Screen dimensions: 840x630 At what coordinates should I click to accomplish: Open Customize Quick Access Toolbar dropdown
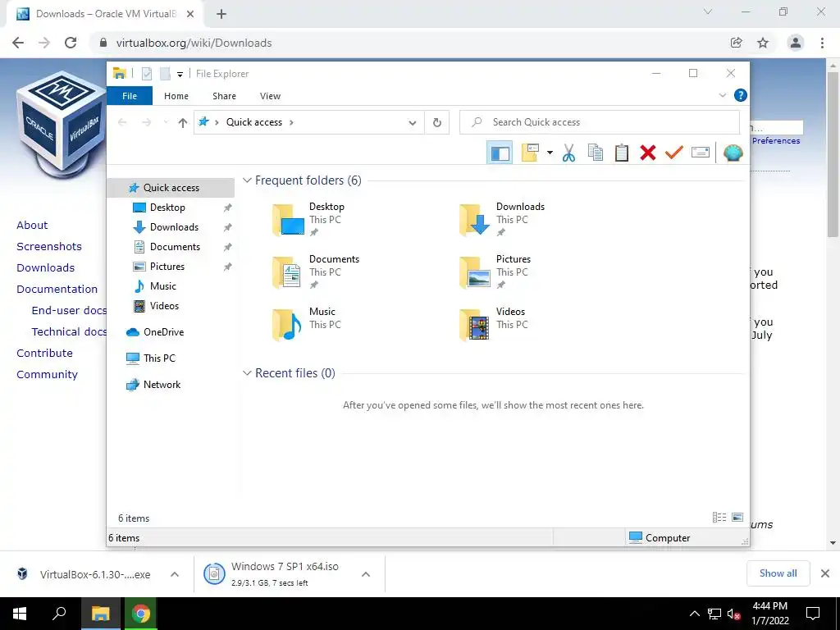pyautogui.click(x=180, y=74)
